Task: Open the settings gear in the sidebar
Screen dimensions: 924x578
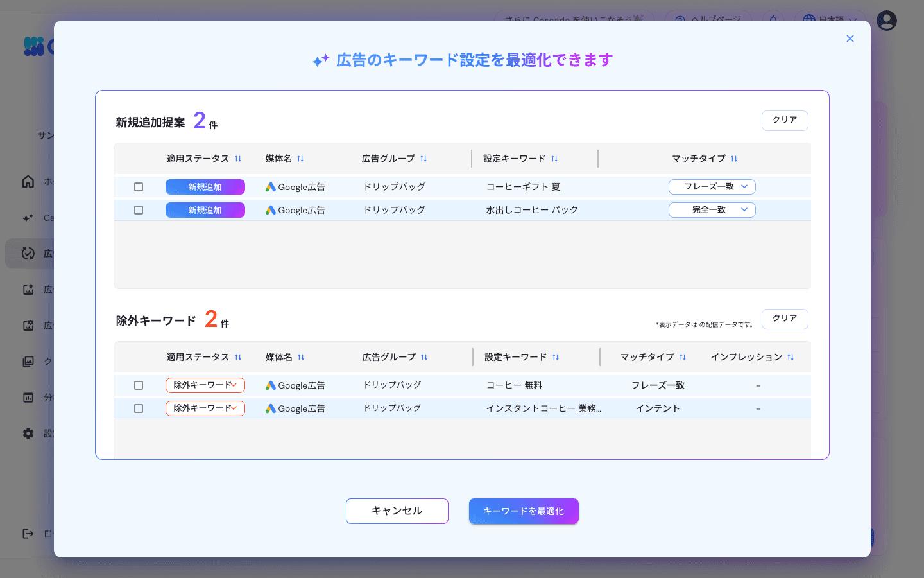Action: tap(28, 433)
